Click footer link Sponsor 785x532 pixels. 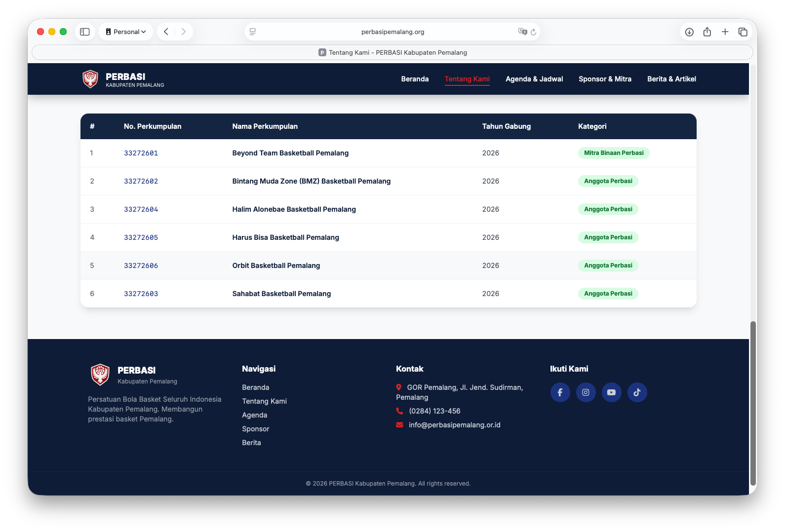point(255,429)
